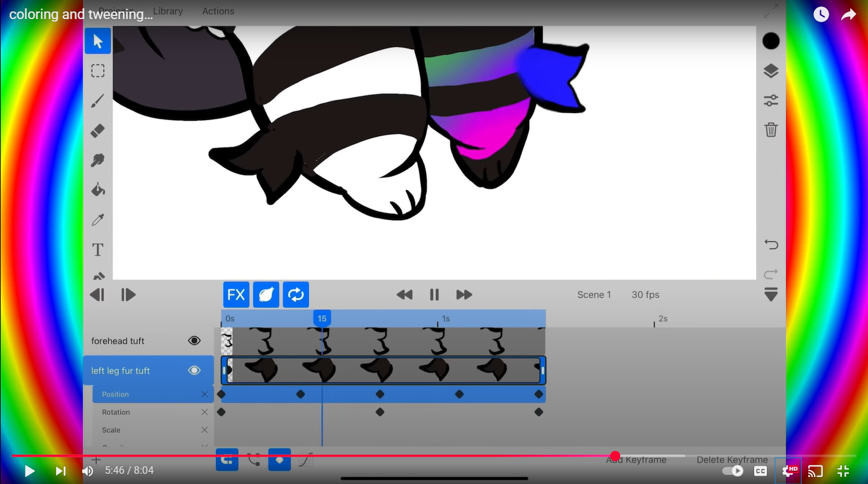Toggle loop playback button
The height and width of the screenshot is (484, 868).
click(x=296, y=294)
